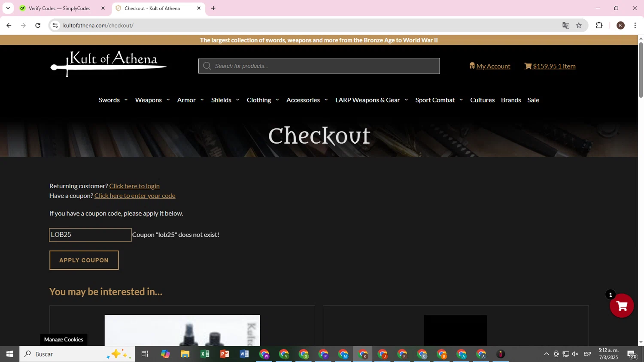644x362 pixels.
Task: Open File Explorer from the taskbar
Action: [x=185, y=354]
